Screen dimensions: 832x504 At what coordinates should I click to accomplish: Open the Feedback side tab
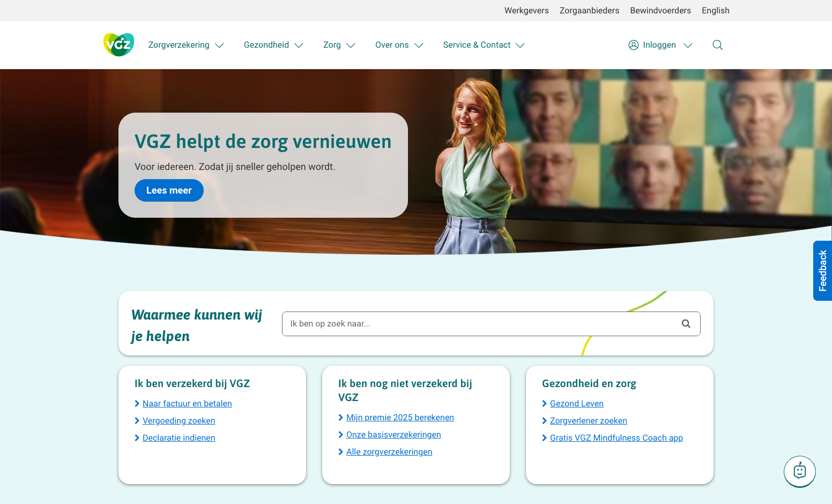click(x=822, y=271)
